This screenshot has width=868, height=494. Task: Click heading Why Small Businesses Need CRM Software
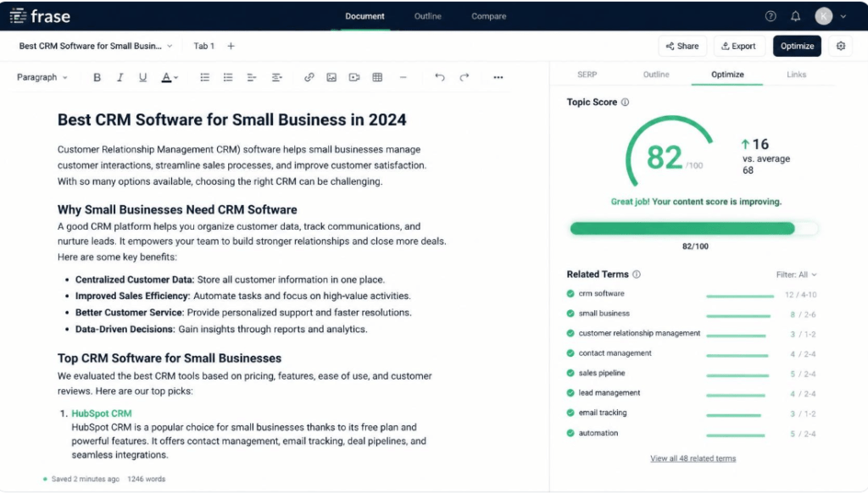point(177,210)
